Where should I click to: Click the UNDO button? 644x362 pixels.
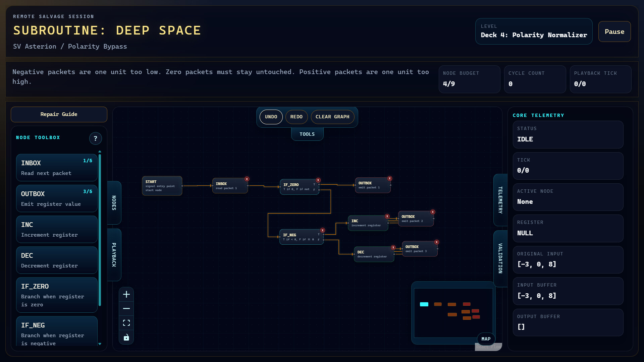(271, 117)
